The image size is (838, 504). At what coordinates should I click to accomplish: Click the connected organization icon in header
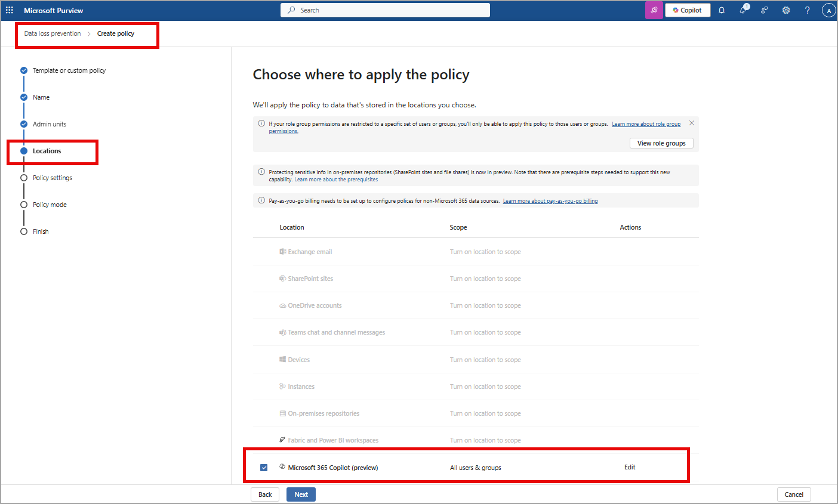point(764,10)
